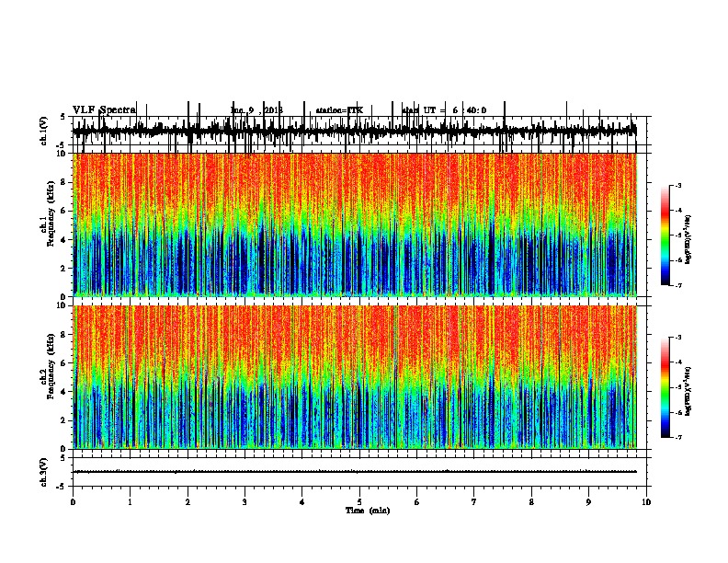Click the "ch.3(V)" waveform axis label
Image resolution: width=728 pixels, height=563 pixels.
[x=43, y=472]
